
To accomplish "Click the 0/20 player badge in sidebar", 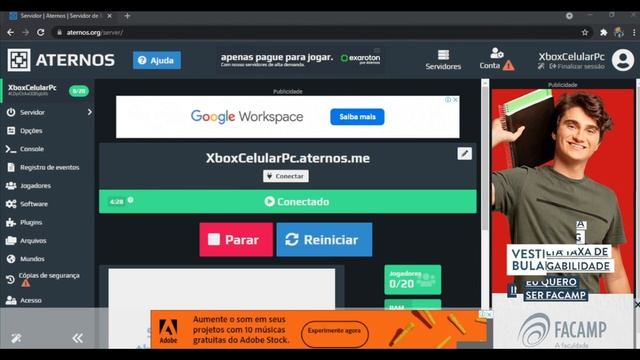I will pyautogui.click(x=79, y=91).
